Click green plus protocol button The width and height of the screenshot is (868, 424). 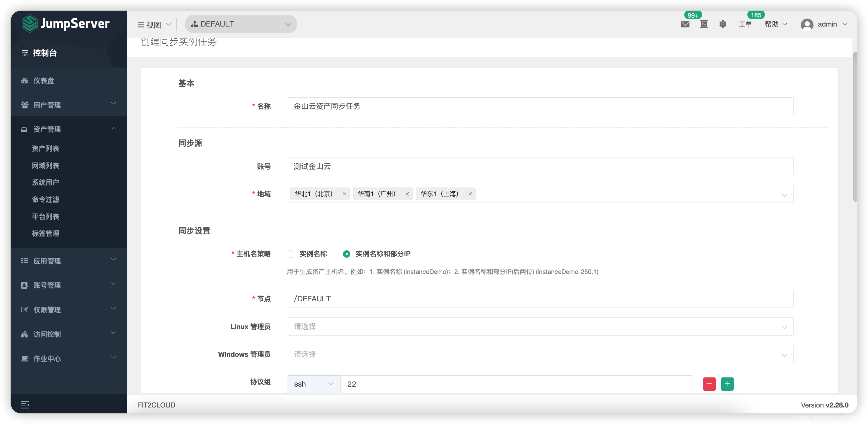pos(727,384)
